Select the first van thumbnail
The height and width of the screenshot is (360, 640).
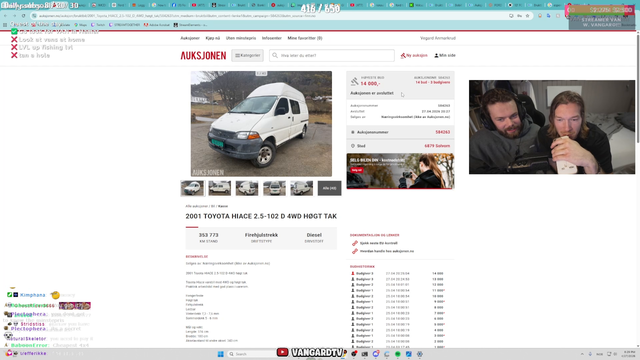192,188
